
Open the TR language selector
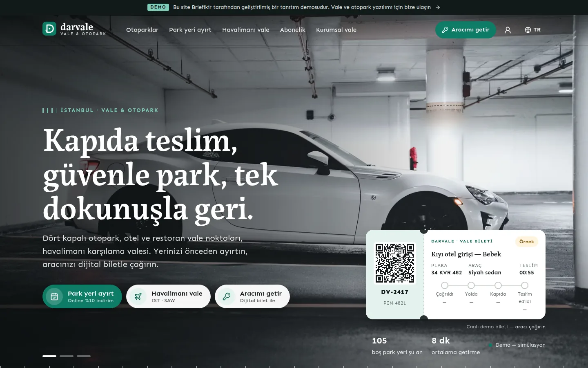click(532, 30)
